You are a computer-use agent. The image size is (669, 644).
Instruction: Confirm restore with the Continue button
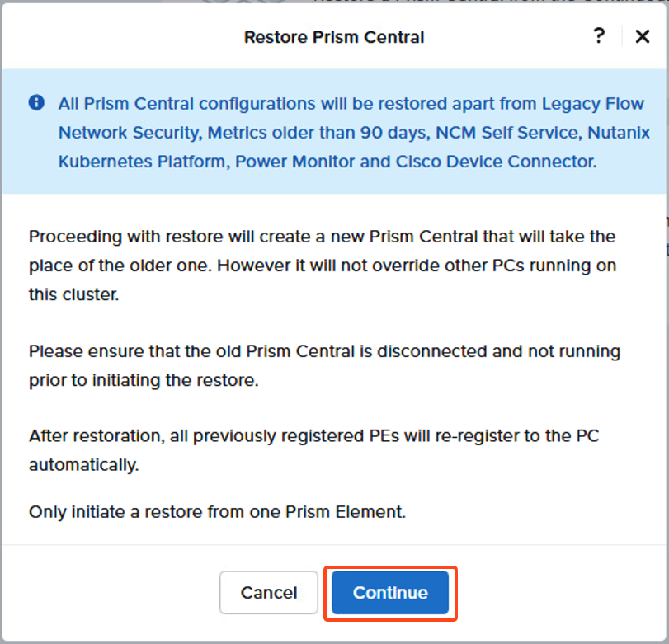[390, 592]
